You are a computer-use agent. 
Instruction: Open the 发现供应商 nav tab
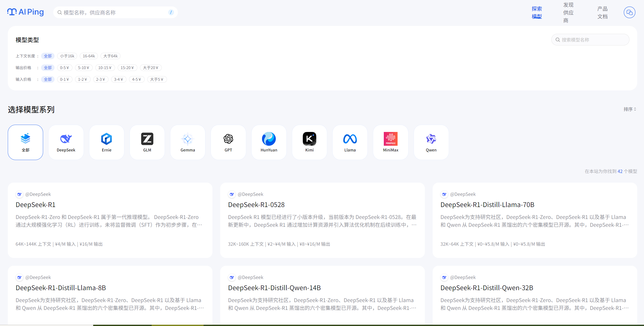[x=568, y=12]
